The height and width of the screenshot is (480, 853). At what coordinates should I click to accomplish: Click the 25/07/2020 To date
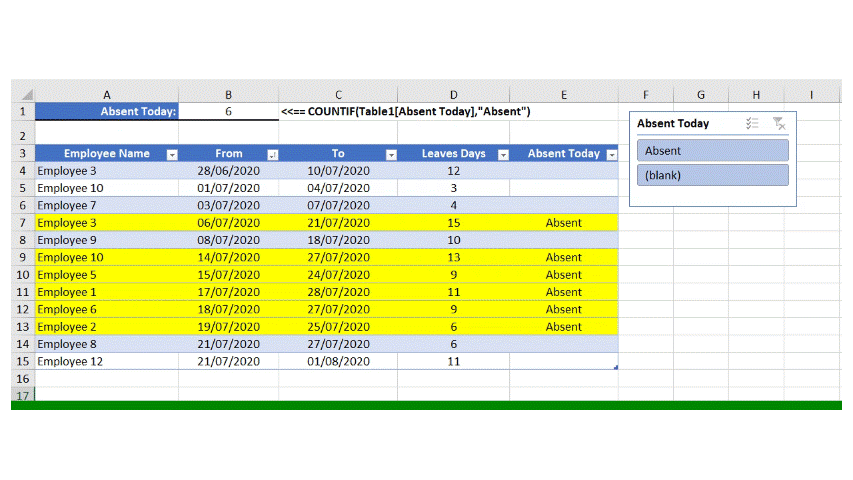click(338, 327)
